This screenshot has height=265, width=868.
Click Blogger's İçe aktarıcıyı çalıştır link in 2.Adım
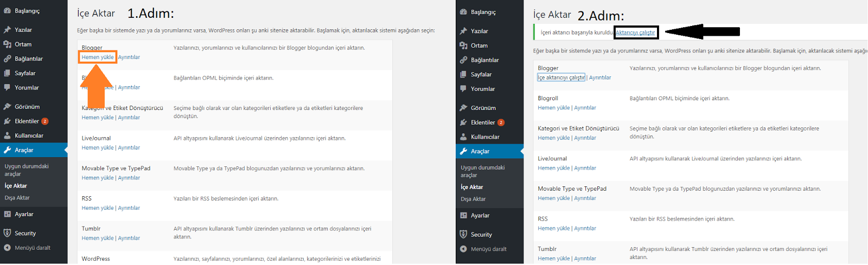click(561, 77)
